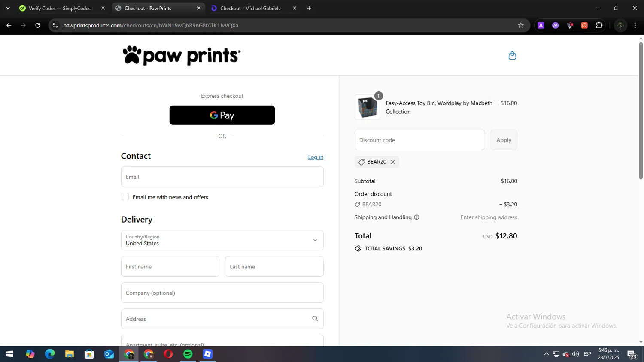Click the Enter shipping address text

click(489, 217)
